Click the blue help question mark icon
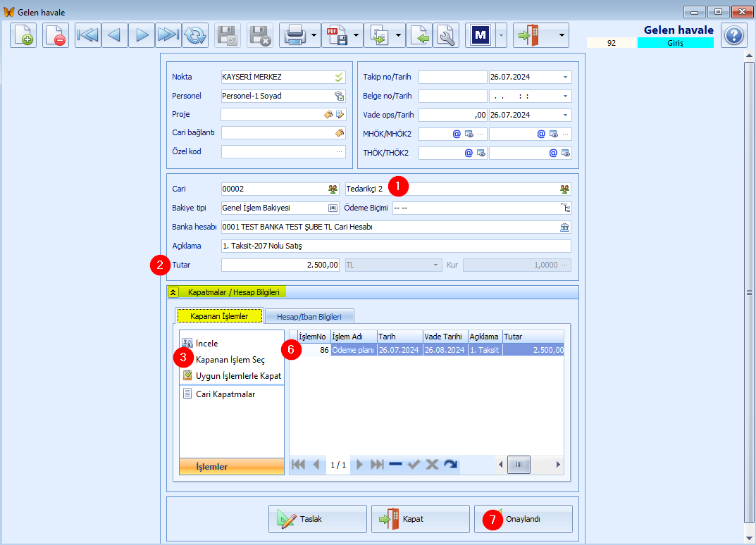The image size is (756, 545). click(734, 35)
